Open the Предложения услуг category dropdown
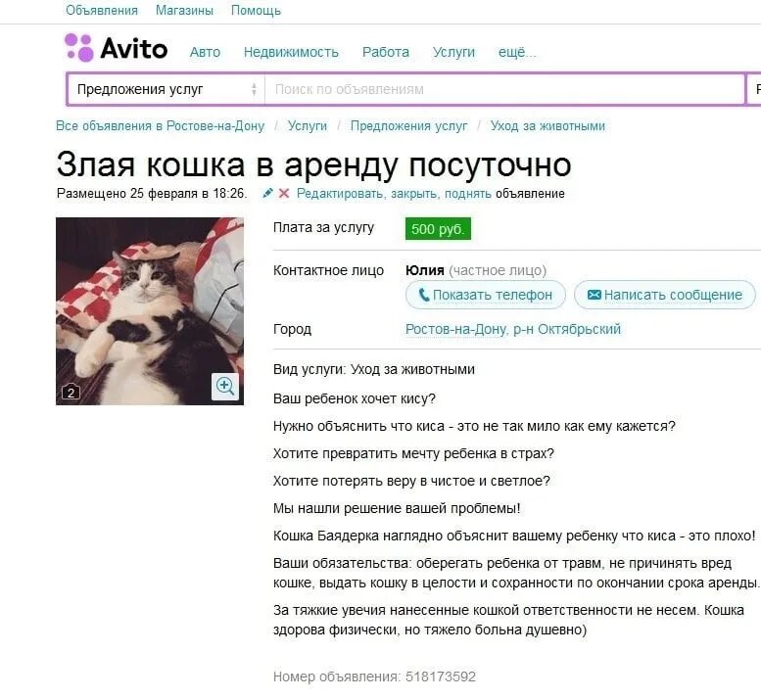 pos(166,89)
